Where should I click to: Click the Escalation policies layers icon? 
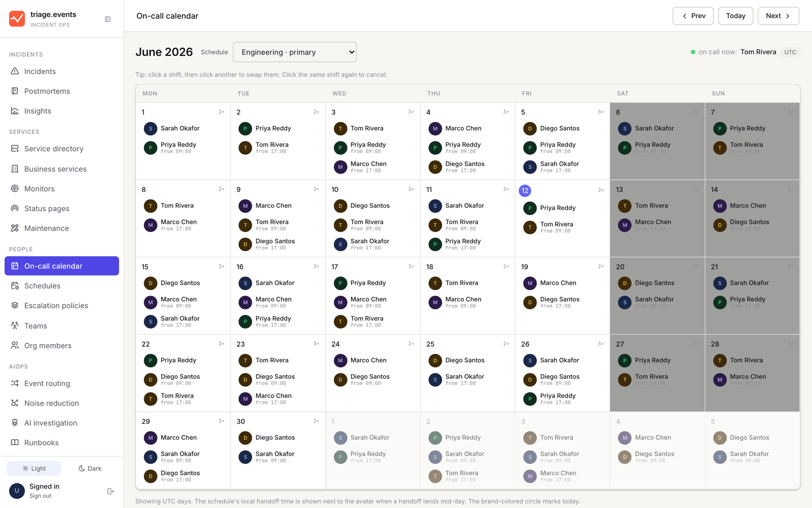point(15,305)
